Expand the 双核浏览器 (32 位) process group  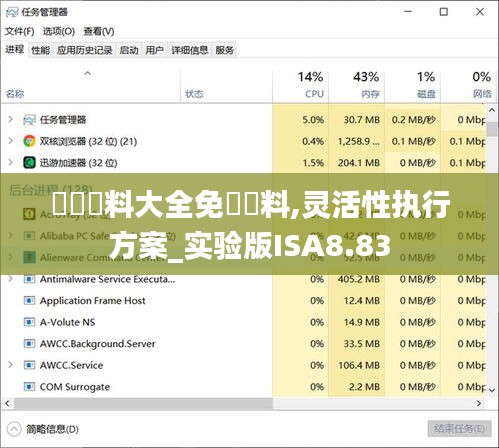pyautogui.click(x=11, y=141)
